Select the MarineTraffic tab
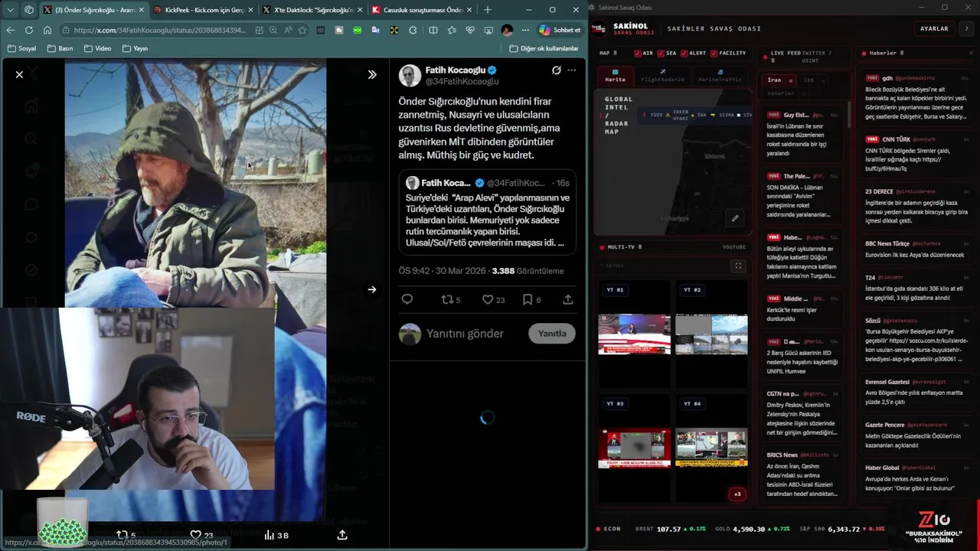980x551 pixels. [x=720, y=76]
